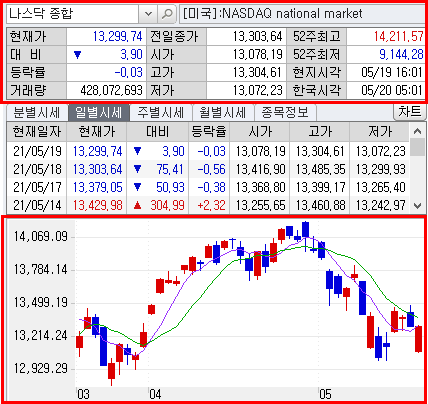
Task: Open the 주별시세 tab
Action: pyautogui.click(x=161, y=113)
